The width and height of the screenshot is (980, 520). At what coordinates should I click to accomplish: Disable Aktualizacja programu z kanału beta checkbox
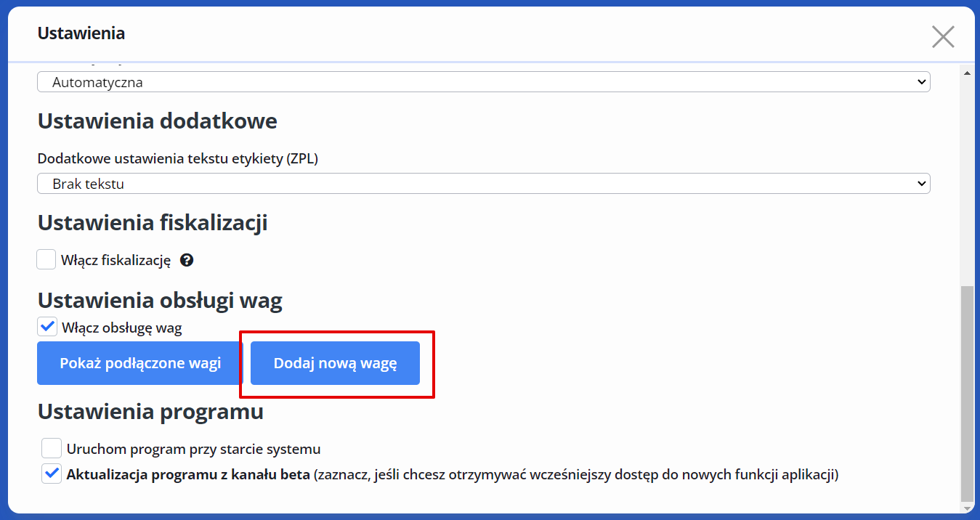(52, 474)
